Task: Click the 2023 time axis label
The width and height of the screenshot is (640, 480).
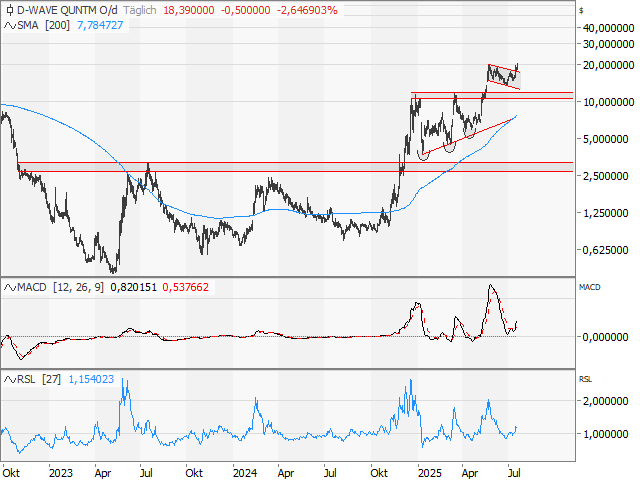Action: (60, 473)
